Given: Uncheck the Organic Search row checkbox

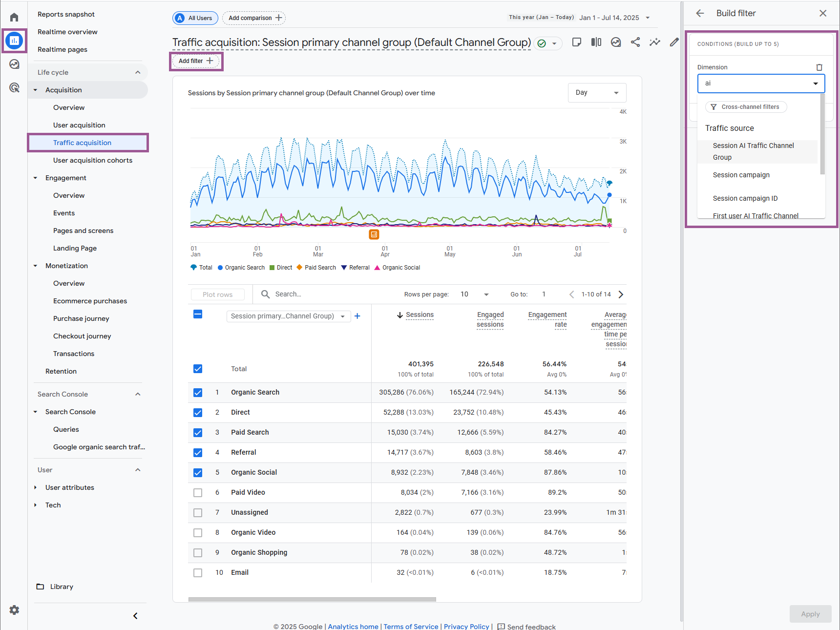Looking at the screenshot, I should [198, 392].
